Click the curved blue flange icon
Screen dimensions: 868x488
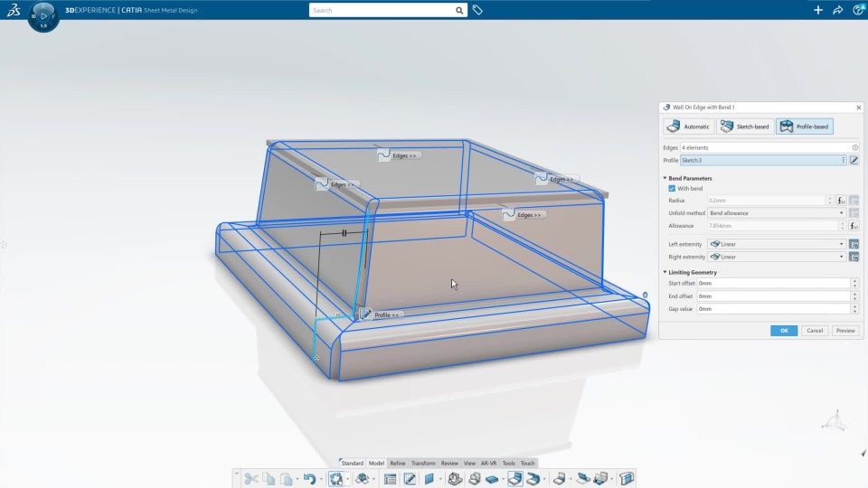pos(533,479)
